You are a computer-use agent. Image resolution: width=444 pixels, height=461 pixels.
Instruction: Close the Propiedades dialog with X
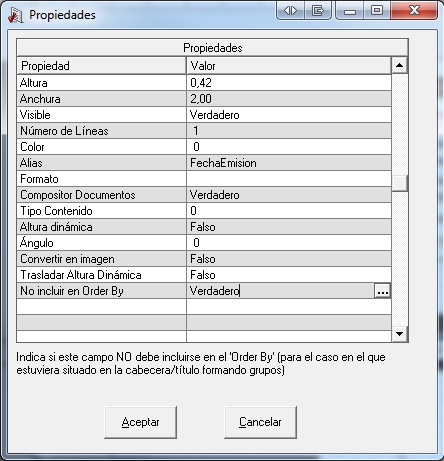click(x=414, y=11)
